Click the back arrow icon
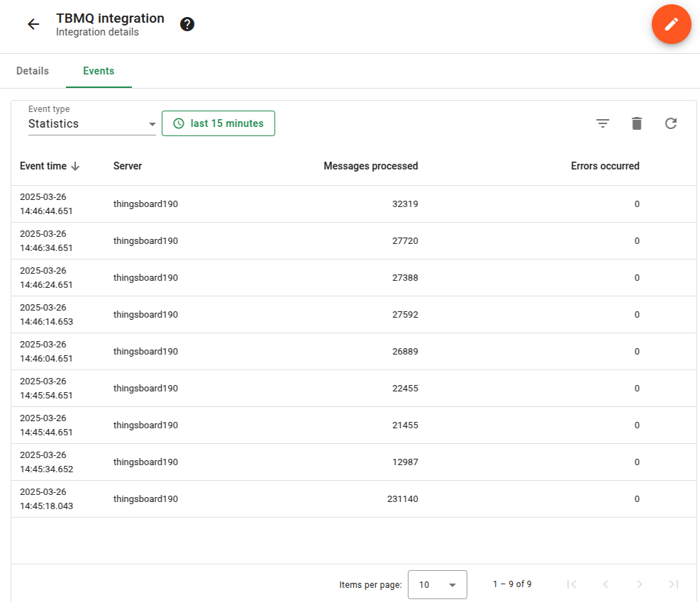Image resolution: width=700 pixels, height=602 pixels. coord(33,24)
